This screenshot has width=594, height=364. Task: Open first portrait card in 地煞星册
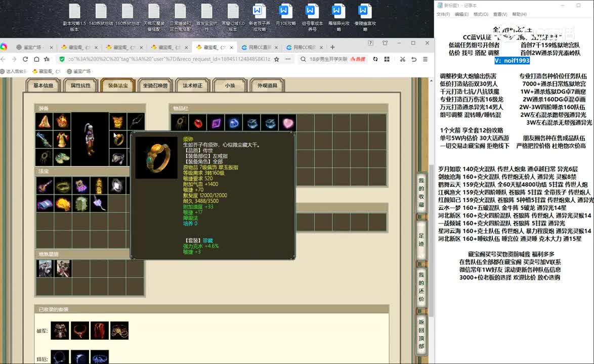(x=45, y=268)
